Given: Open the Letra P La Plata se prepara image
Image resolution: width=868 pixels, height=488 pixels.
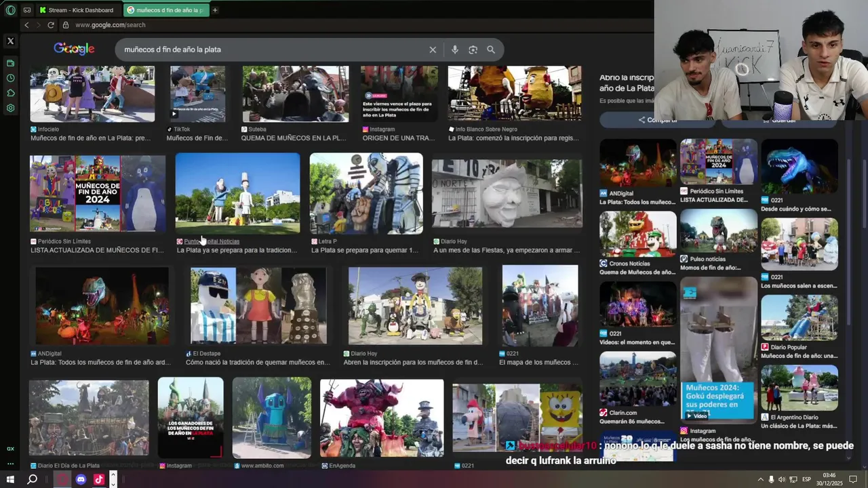Looking at the screenshot, I should tap(366, 193).
